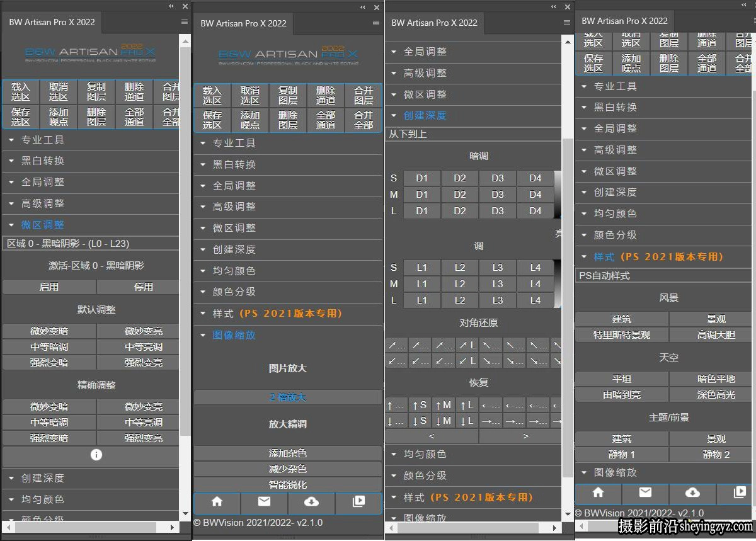Viewport: 756px width, 541px height.
Task: Click the ↑M restore button in the third panel
Action: point(443,405)
